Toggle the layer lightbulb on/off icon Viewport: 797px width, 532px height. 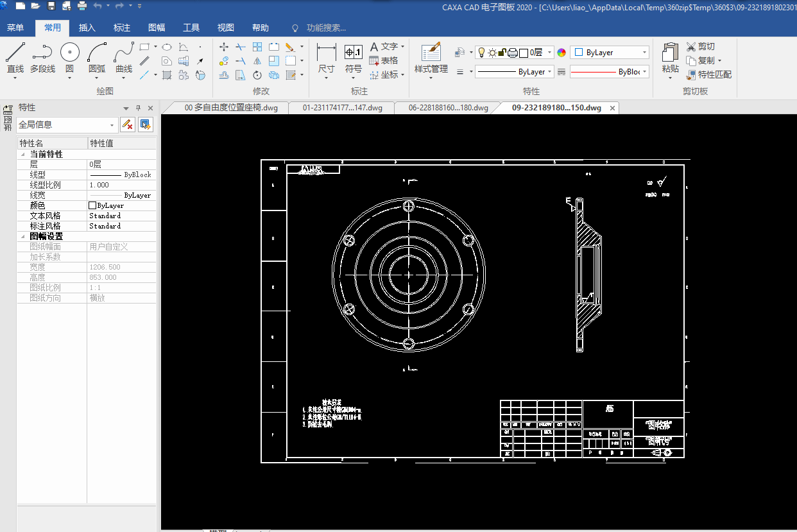click(481, 53)
